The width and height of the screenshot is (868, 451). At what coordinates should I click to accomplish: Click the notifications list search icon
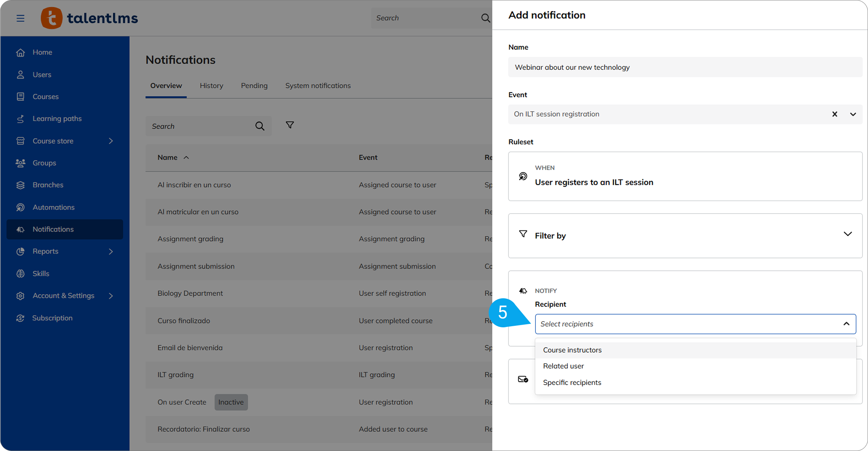coord(259,126)
